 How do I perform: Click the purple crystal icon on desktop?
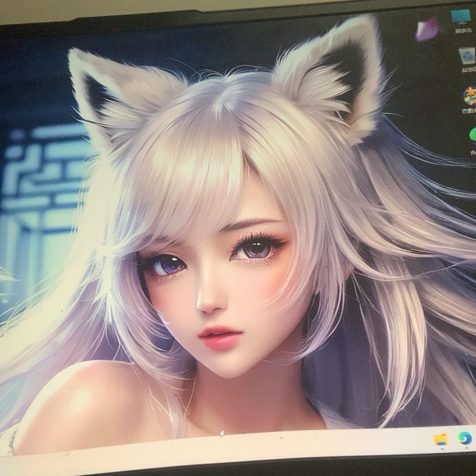tap(428, 30)
